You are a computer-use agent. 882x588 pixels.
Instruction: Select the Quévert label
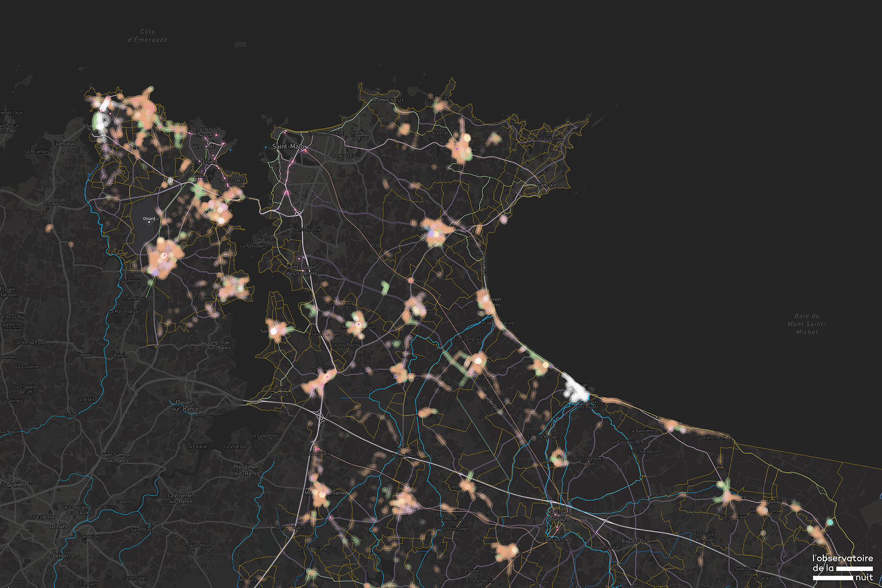pyautogui.click(x=17, y=485)
